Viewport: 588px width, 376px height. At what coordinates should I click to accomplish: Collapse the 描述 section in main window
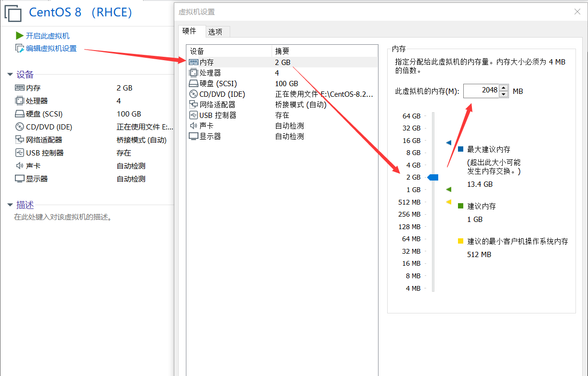click(10, 205)
